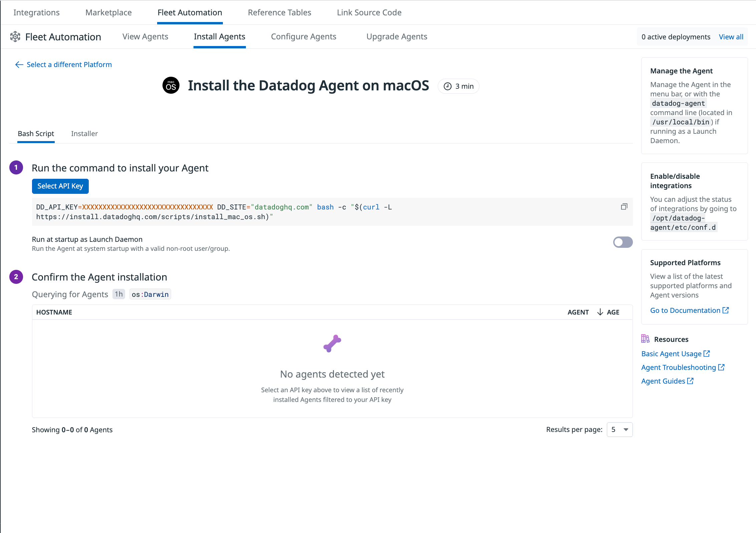Go to the Reference Tables tab

point(280,13)
